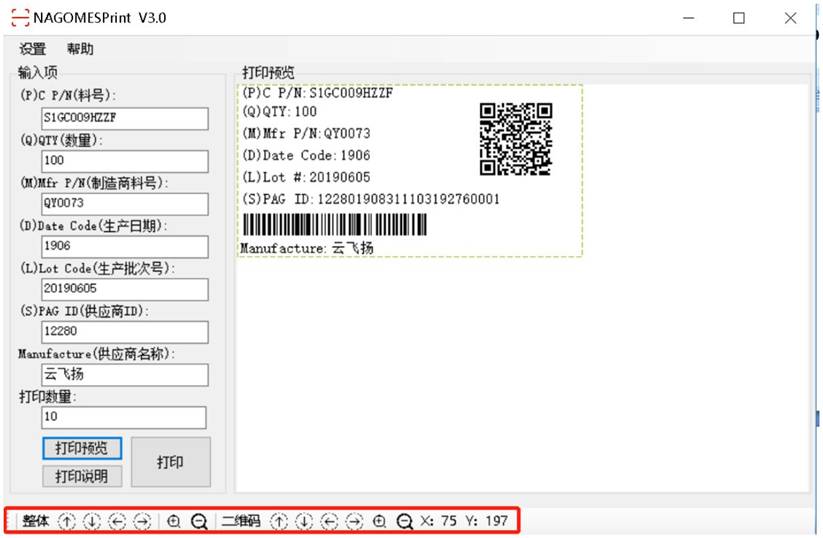
Task: Move the QR code (二维码) right
Action: (355, 521)
